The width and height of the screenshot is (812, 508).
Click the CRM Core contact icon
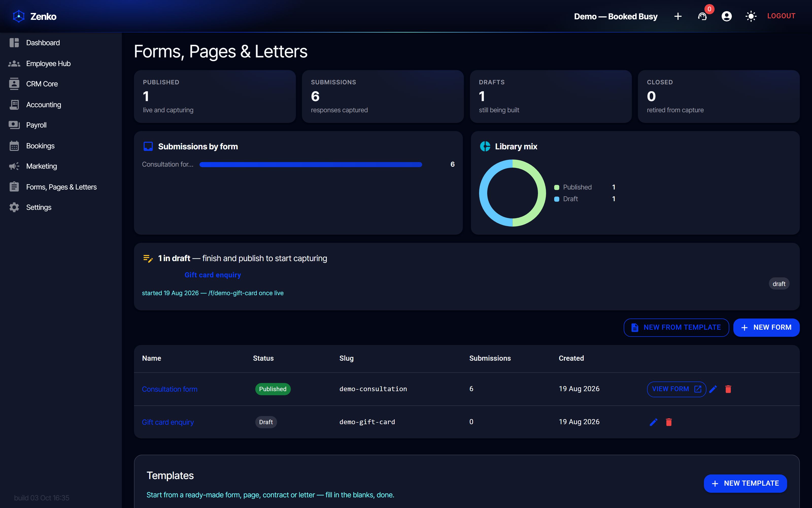[x=14, y=84]
